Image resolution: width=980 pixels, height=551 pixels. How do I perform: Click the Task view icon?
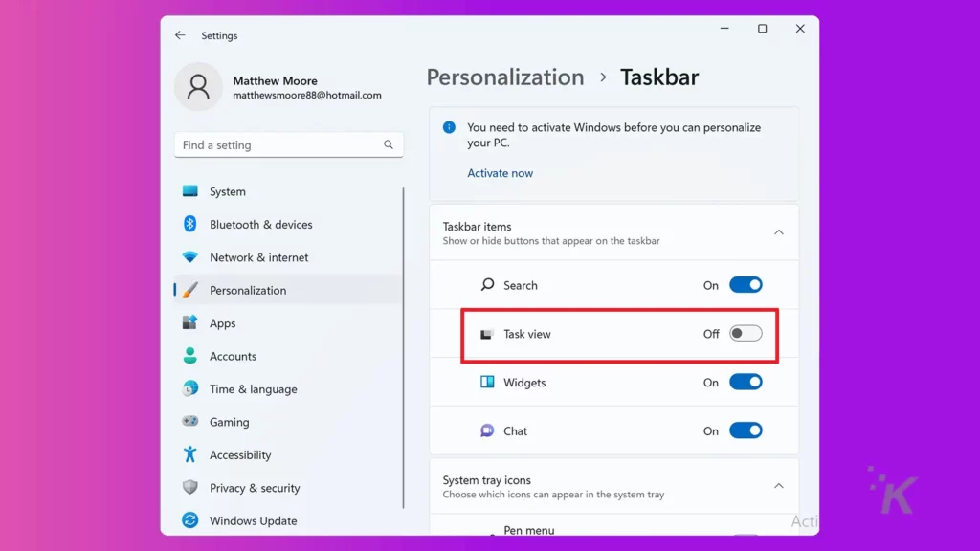tap(486, 334)
